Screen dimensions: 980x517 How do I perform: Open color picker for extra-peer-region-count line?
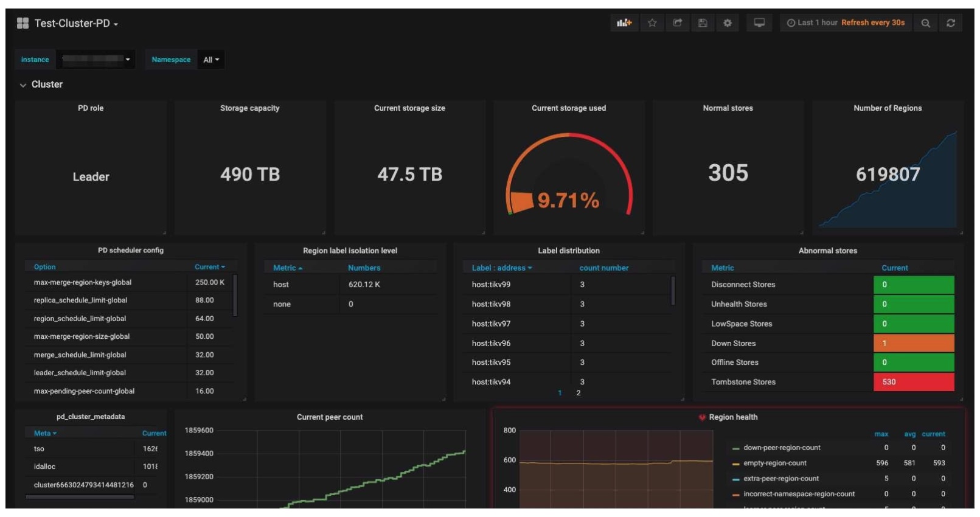(735, 479)
